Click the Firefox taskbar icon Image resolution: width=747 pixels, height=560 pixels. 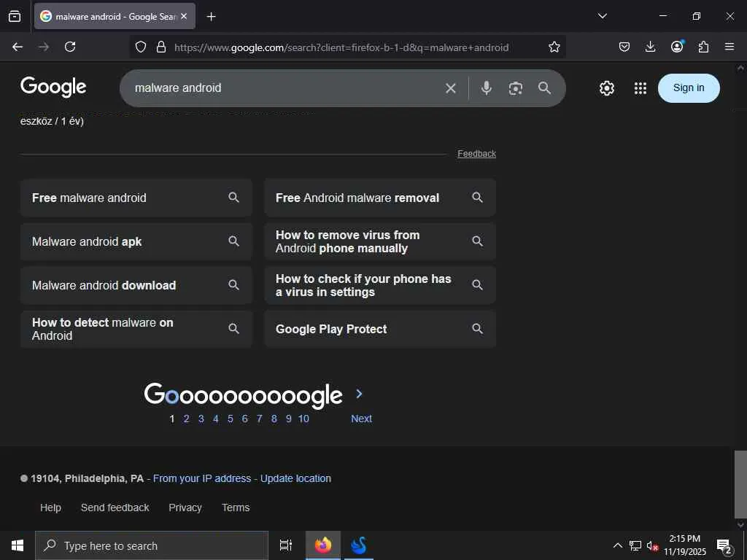(322, 545)
